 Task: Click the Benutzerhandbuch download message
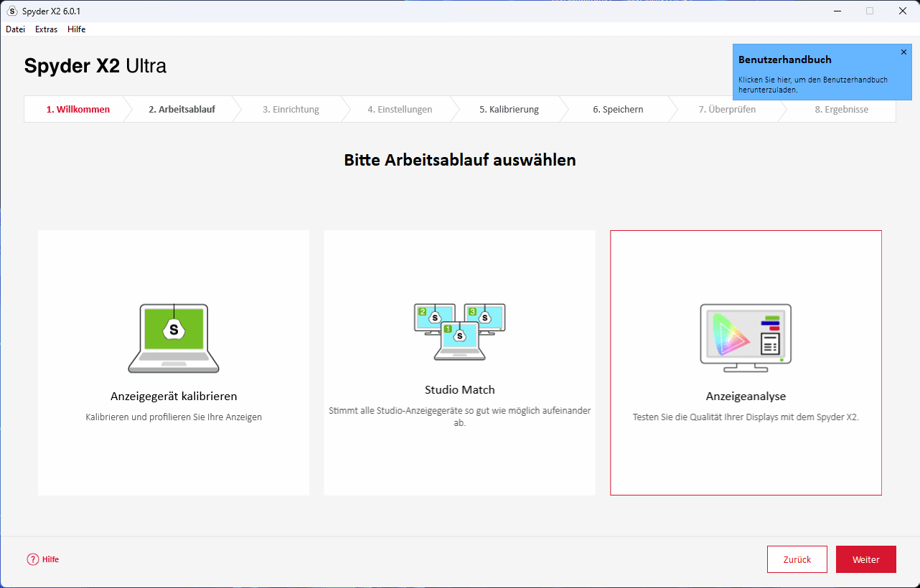click(813, 85)
